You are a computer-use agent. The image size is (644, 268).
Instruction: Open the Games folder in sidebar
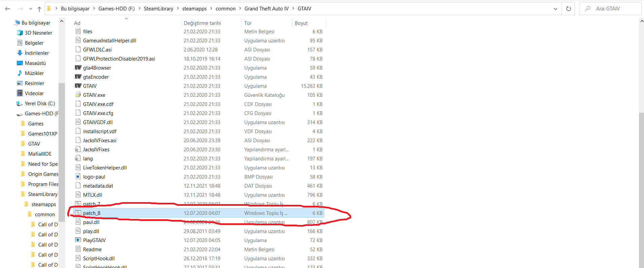[36, 124]
